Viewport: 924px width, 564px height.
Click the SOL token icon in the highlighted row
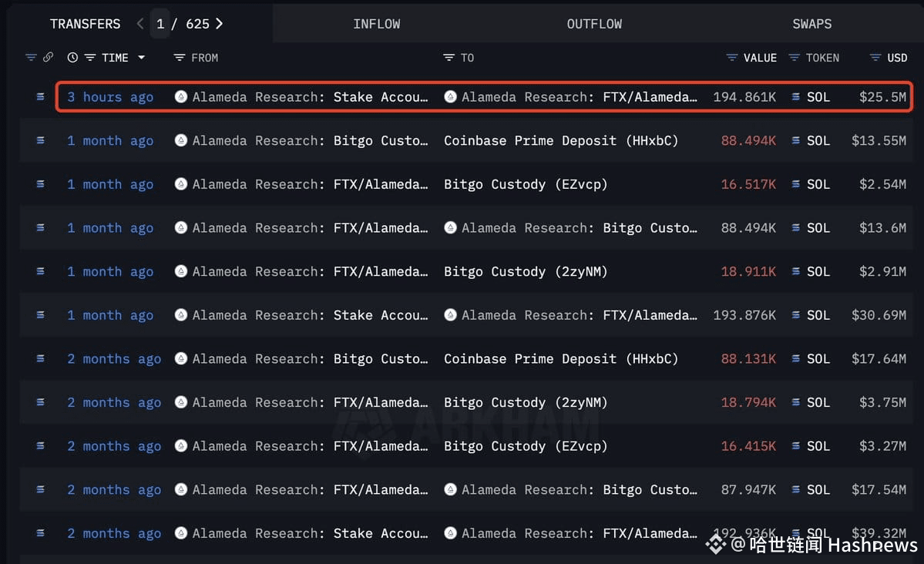tap(795, 97)
